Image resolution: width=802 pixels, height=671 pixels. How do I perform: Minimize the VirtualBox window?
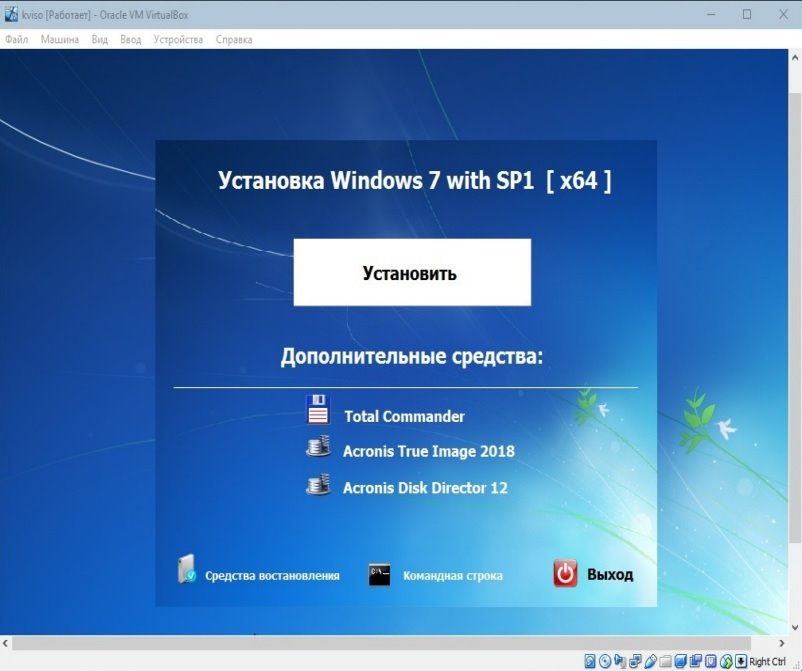tap(711, 15)
